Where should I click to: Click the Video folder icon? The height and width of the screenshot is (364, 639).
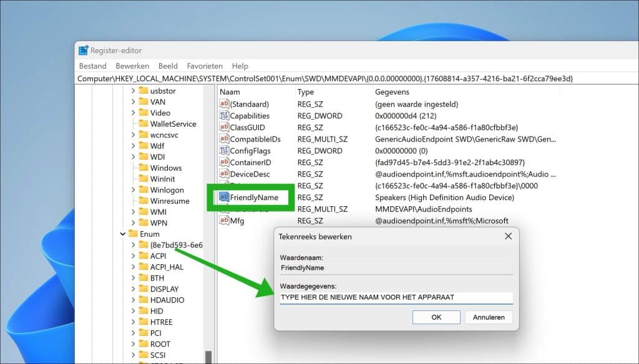point(144,112)
